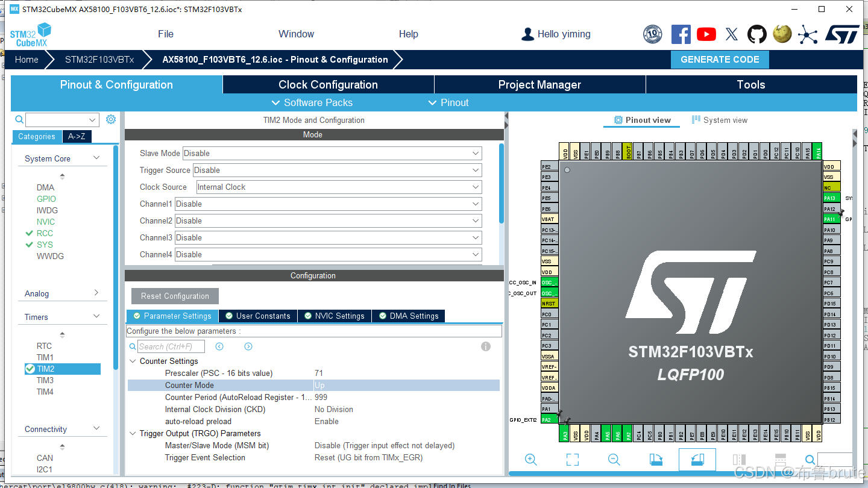This screenshot has height=488, width=868.
Task: Go to the next parameter search result
Action: coord(248,346)
